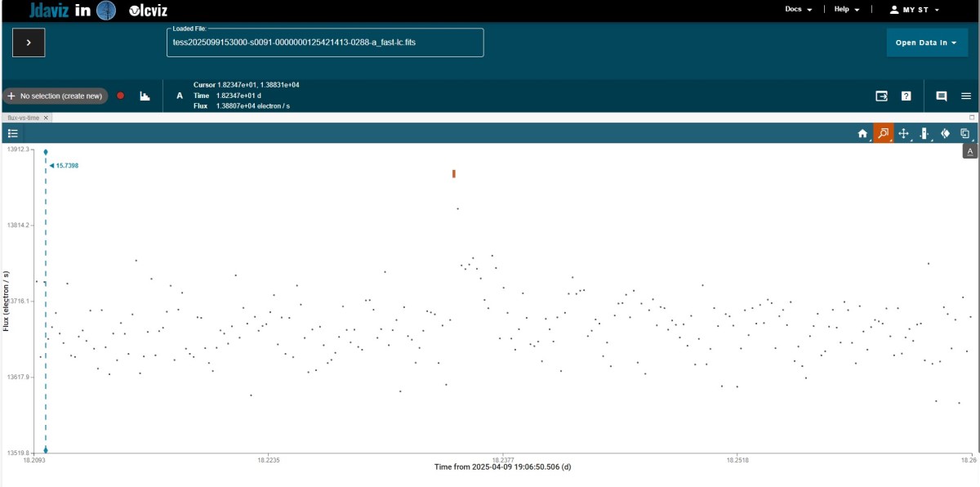Expand the MY ST account dropdown

point(915,10)
